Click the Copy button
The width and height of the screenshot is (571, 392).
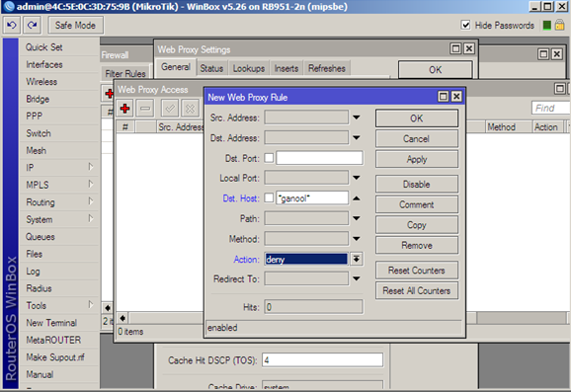pyautogui.click(x=417, y=225)
